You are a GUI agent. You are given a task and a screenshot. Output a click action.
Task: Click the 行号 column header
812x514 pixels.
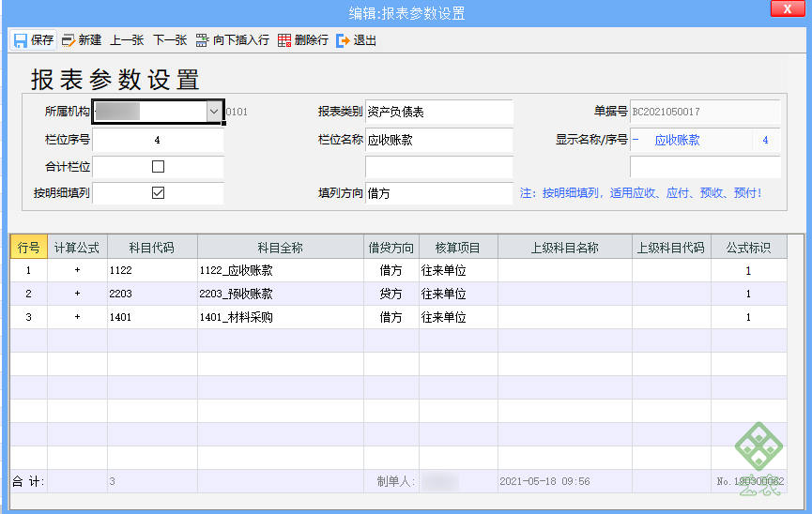point(28,248)
